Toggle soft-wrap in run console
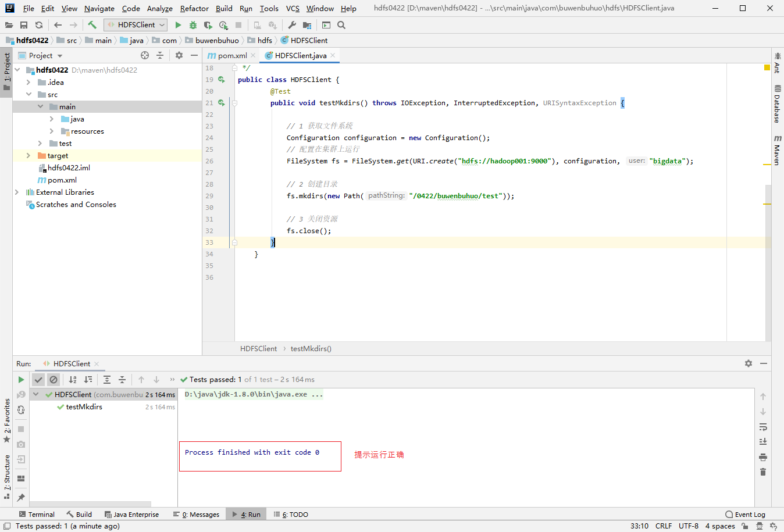784x532 pixels. (x=763, y=427)
